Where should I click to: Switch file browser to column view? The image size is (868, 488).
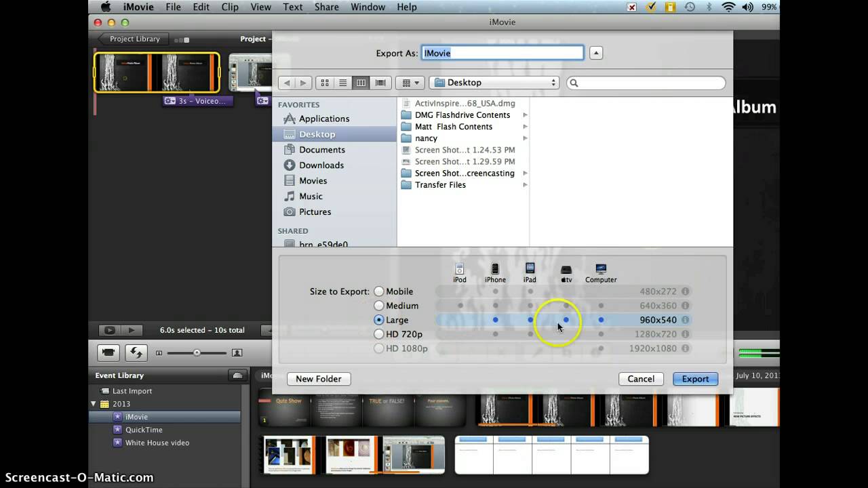[x=361, y=83]
